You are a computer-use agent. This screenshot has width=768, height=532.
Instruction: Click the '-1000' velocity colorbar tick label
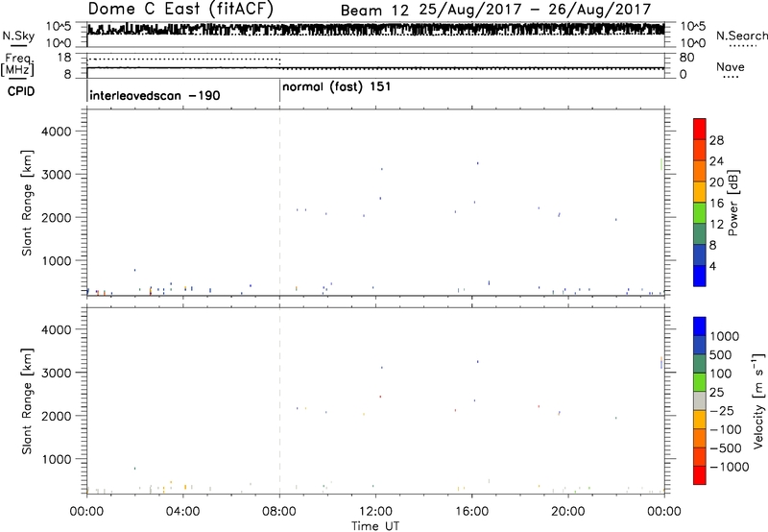pos(730,467)
